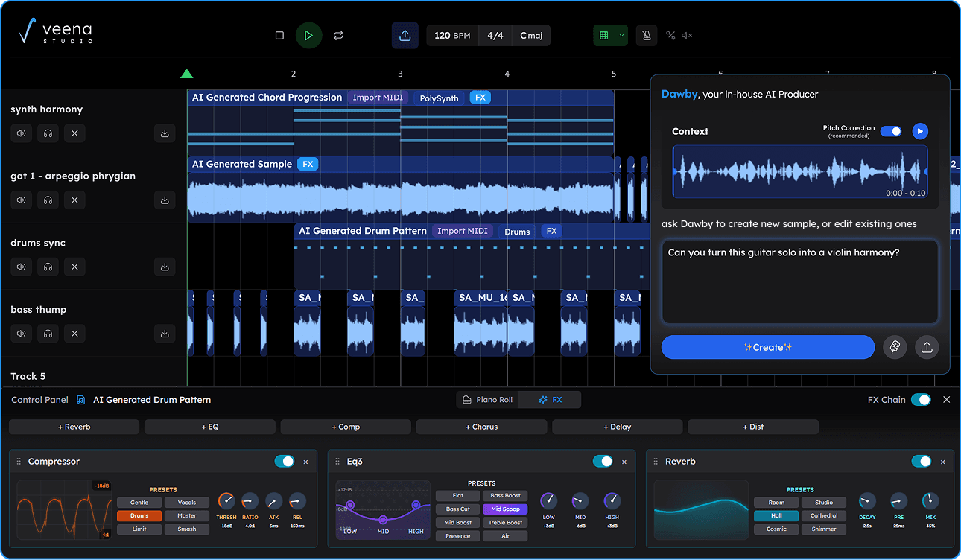
Task: Click the green grid snap icon
Action: pyautogui.click(x=604, y=35)
